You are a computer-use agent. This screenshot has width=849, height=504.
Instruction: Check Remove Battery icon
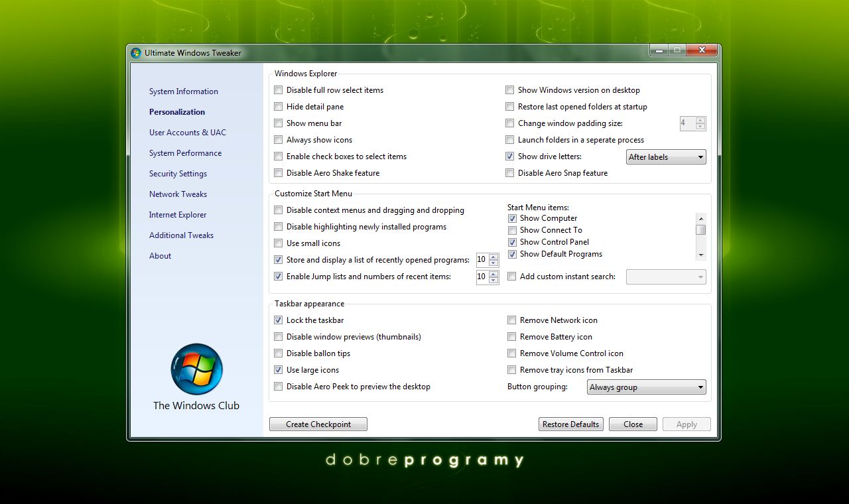click(x=512, y=337)
